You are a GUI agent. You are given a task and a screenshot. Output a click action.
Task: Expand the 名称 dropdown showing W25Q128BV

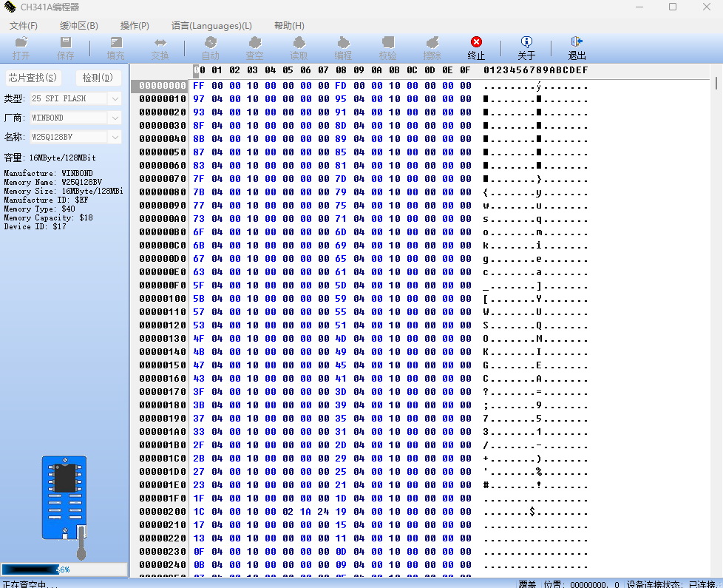click(x=115, y=137)
